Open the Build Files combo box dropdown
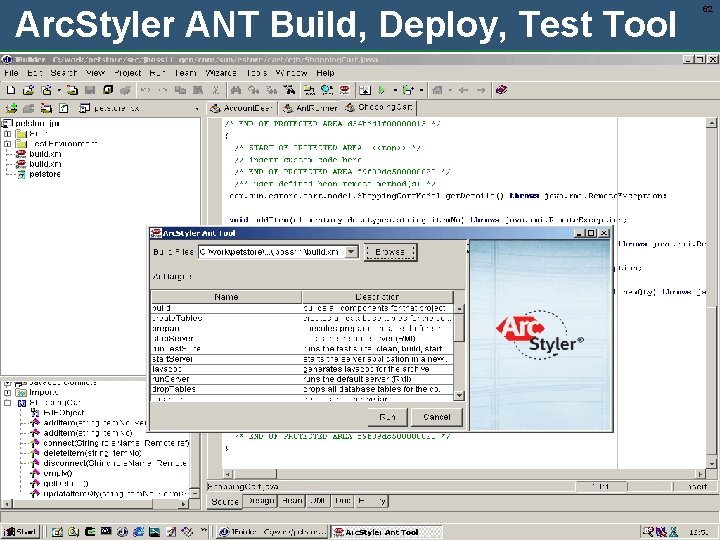 point(351,252)
